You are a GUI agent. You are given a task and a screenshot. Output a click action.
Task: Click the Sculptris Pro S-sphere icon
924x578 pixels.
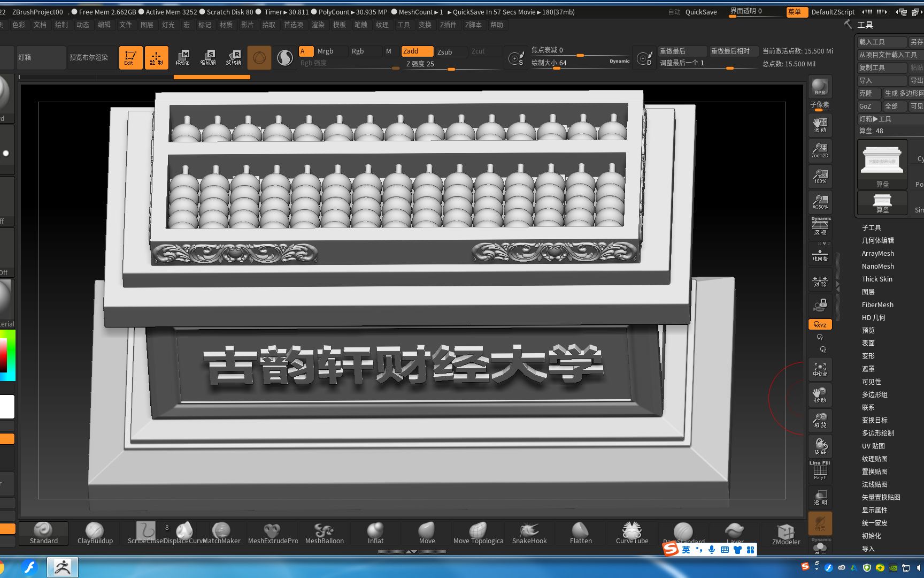tap(285, 58)
